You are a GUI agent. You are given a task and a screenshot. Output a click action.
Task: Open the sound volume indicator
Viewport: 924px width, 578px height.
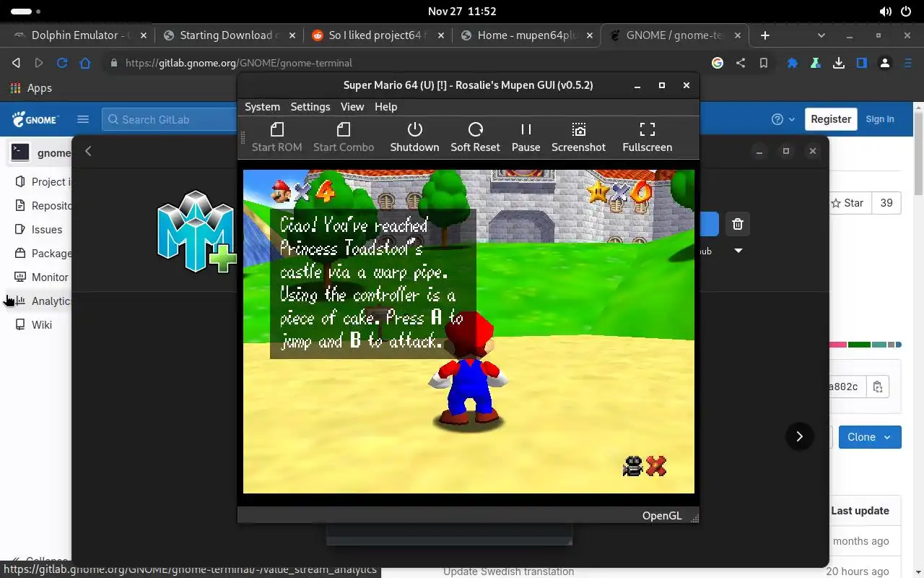(886, 12)
